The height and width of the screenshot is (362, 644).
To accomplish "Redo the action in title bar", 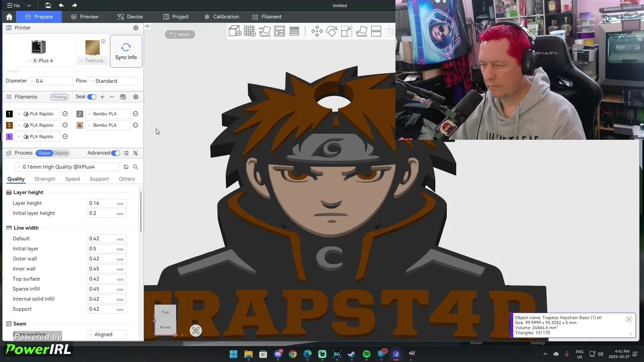I will (74, 6).
